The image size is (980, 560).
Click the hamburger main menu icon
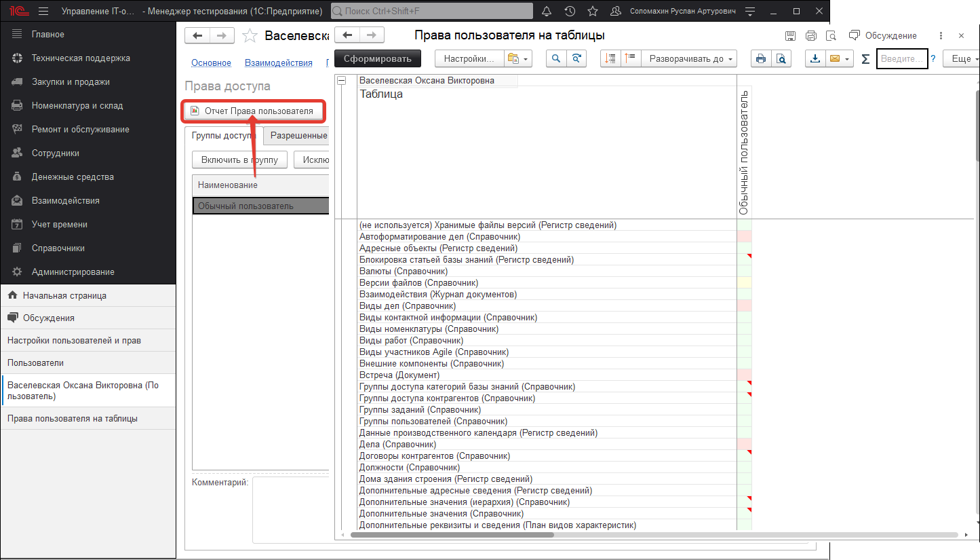pos(43,12)
